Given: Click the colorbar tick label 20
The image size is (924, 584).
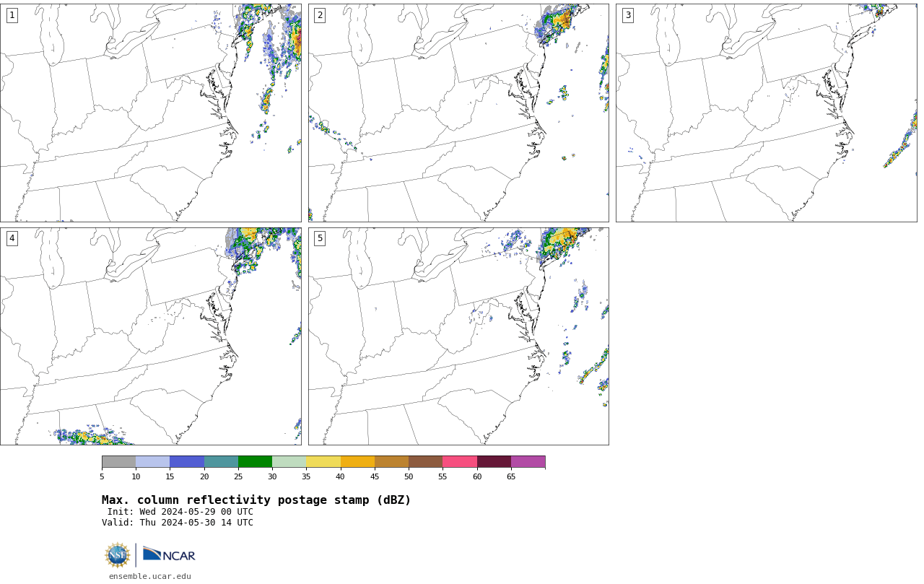Looking at the screenshot, I should (204, 476).
